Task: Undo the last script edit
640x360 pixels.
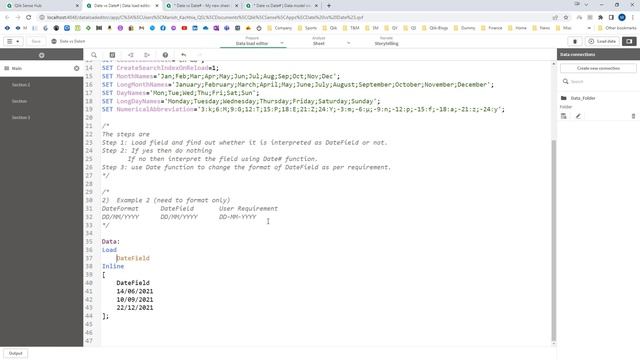Action: 184,55
